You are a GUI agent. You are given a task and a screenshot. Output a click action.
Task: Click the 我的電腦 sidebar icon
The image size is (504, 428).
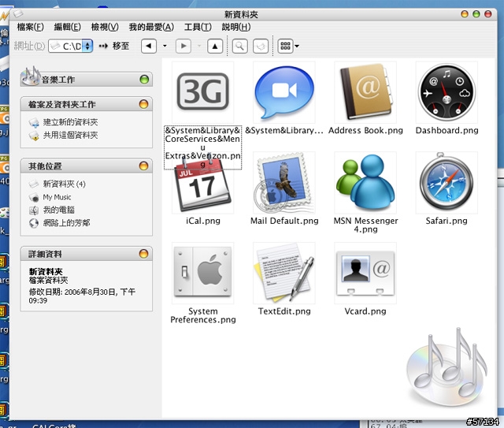(x=34, y=210)
